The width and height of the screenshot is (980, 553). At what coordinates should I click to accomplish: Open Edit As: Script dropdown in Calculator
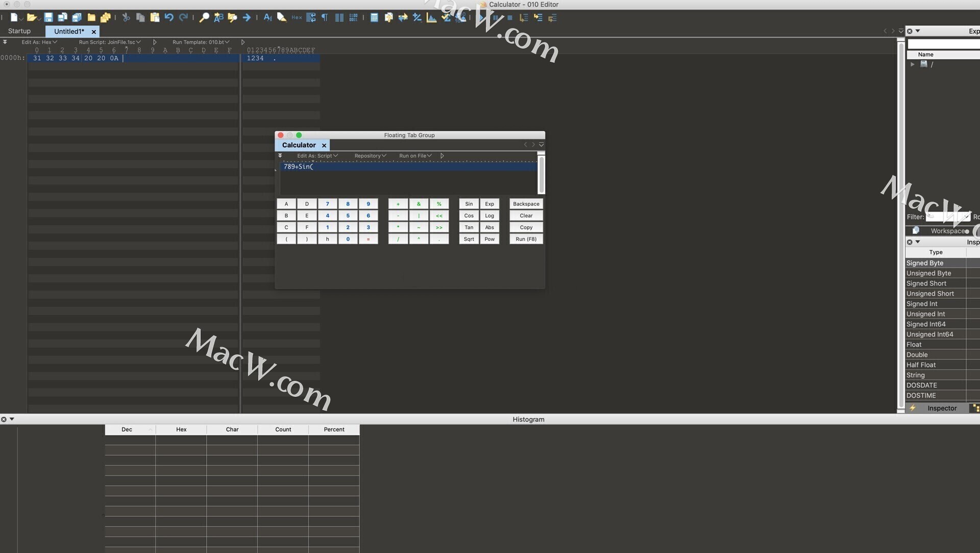(317, 156)
